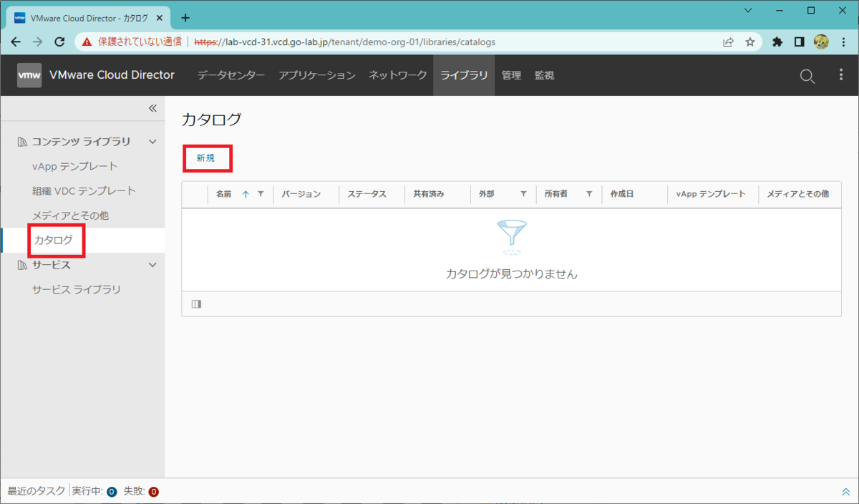The image size is (859, 504).
Task: Open the column chooser icon below table
Action: pyautogui.click(x=196, y=304)
